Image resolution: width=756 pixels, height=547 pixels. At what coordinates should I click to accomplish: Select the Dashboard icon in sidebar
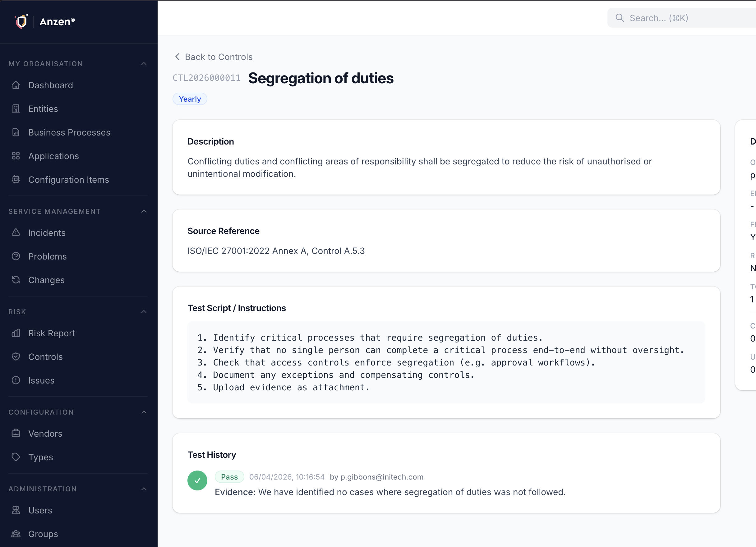16,85
